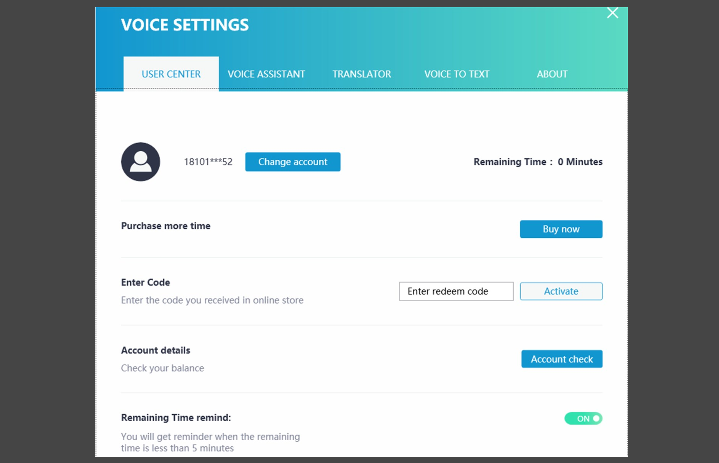Click the Account details heading

tap(156, 351)
